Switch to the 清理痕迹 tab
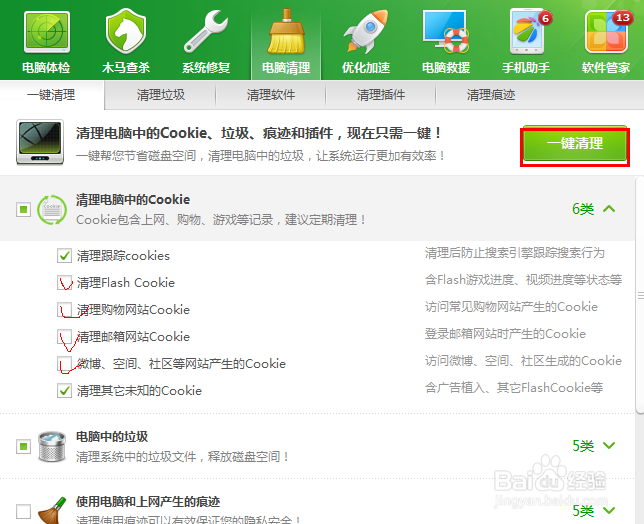 pyautogui.click(x=491, y=95)
